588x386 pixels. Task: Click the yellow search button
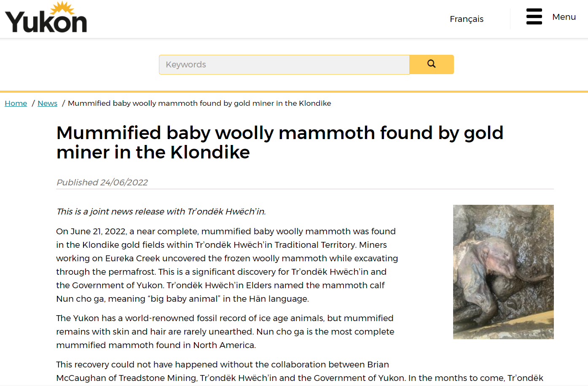(432, 64)
